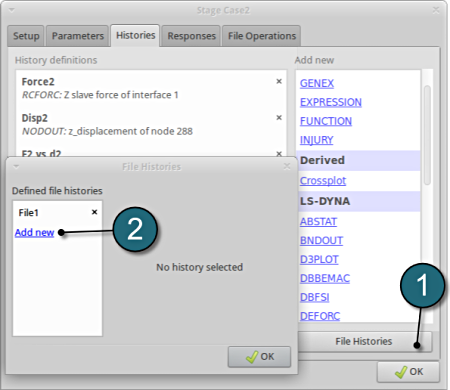Add a new FUNCTION history
The height and width of the screenshot is (390, 450).
coord(326,121)
